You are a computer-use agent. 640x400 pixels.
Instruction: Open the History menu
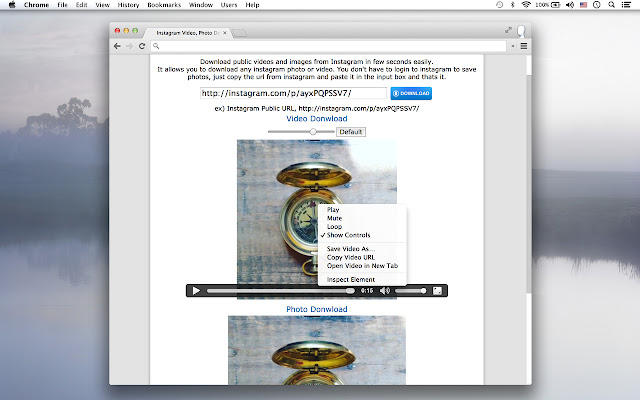click(x=128, y=5)
